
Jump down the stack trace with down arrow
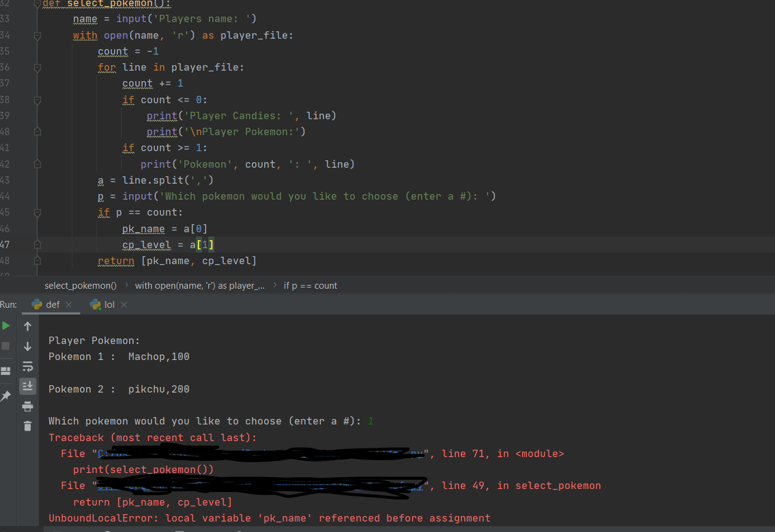tap(28, 346)
